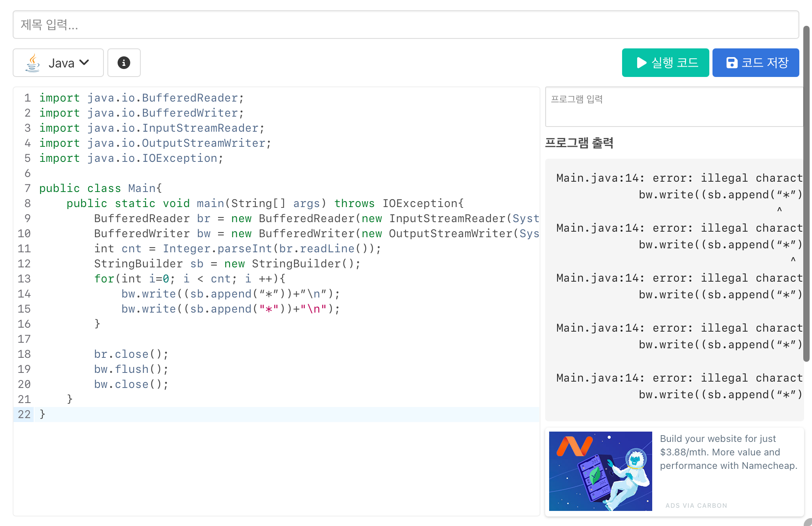Click line number 14 in the gutter

pyautogui.click(x=24, y=294)
